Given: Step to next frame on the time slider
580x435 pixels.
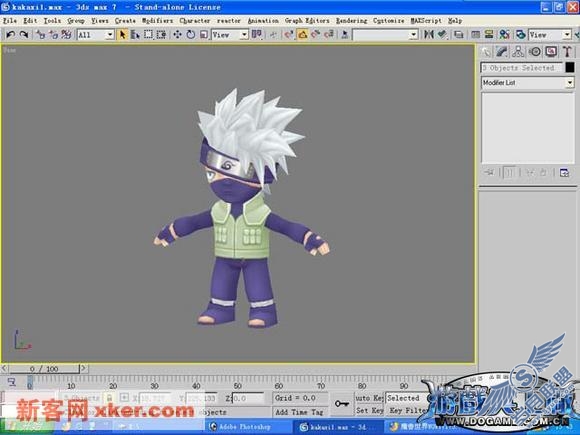Looking at the screenshot, I should tap(84, 368).
